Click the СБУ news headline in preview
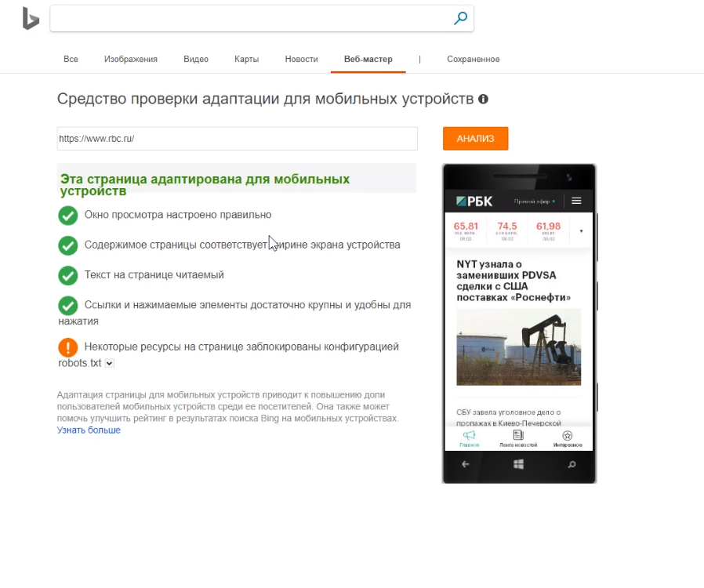704x588 pixels. click(x=509, y=417)
